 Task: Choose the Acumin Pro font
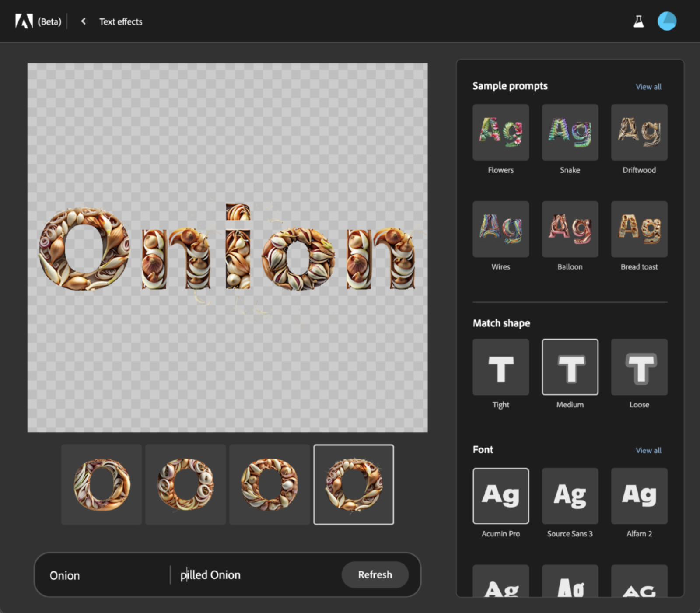[500, 496]
